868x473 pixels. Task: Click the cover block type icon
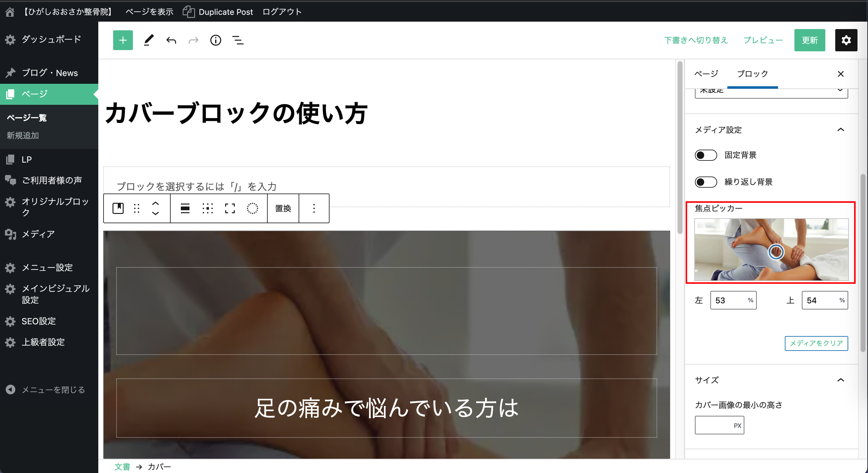pos(118,208)
